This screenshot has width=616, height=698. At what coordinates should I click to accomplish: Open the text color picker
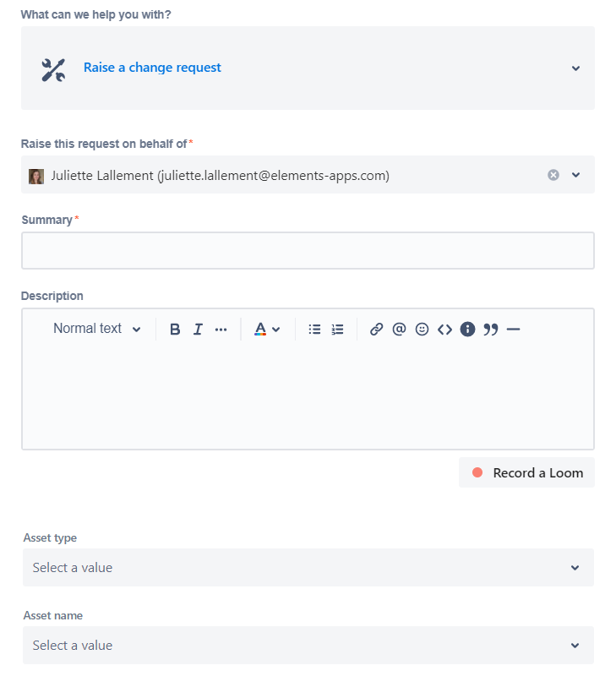click(266, 329)
